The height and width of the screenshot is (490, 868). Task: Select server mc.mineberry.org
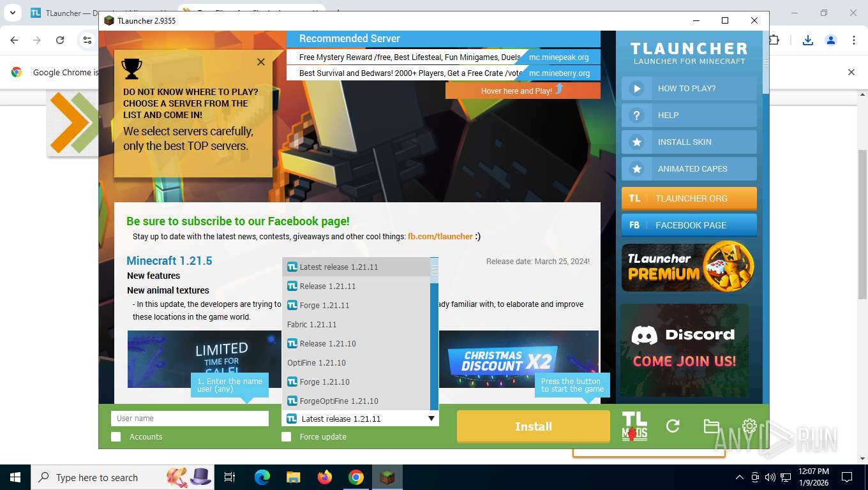click(x=559, y=73)
